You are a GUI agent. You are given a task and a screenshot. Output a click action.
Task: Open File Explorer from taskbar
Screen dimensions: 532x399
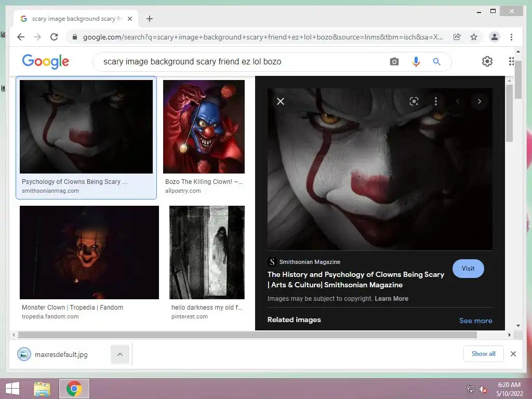pyautogui.click(x=42, y=389)
